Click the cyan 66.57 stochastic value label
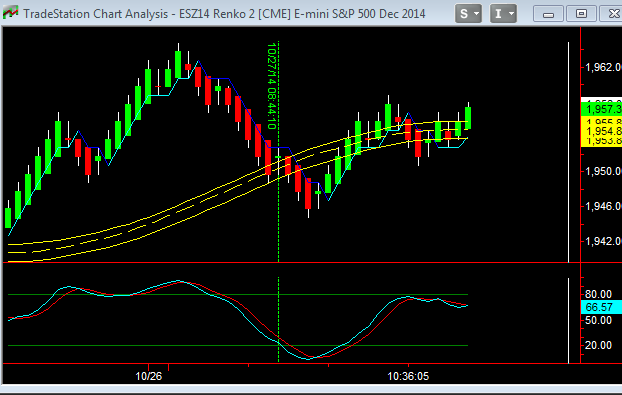This screenshot has width=622, height=395. (x=601, y=307)
